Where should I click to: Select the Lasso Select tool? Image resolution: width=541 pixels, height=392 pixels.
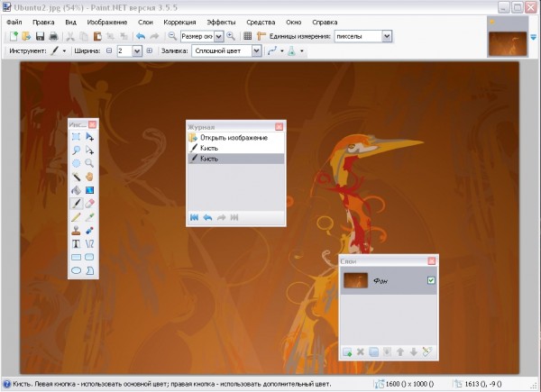click(x=76, y=150)
